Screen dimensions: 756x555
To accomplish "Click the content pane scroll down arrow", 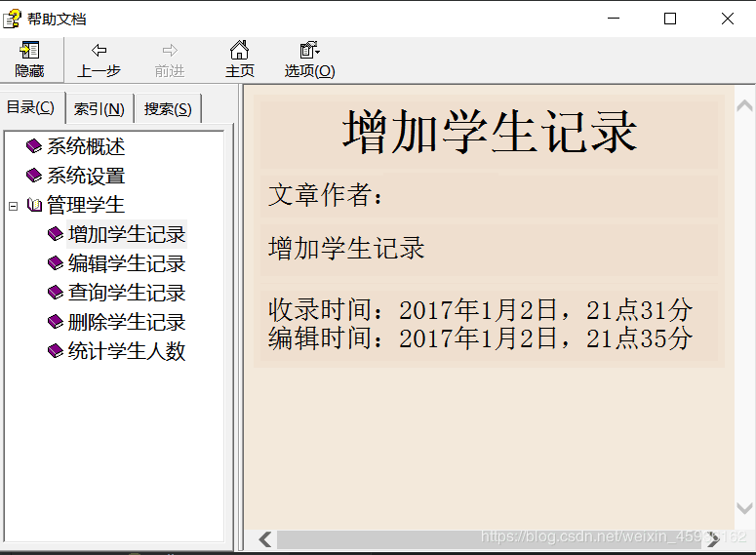I will [x=744, y=508].
